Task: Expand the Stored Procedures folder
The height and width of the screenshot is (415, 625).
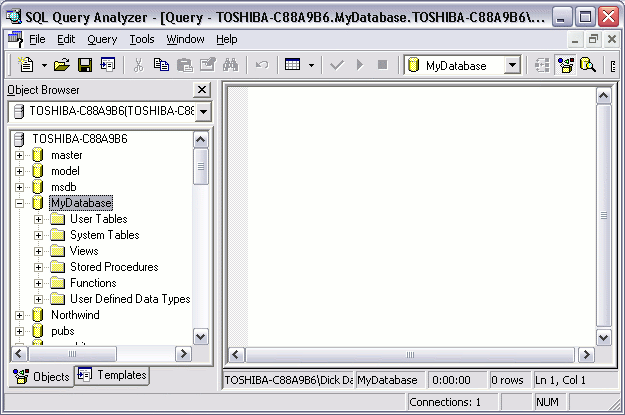Action: 38,267
